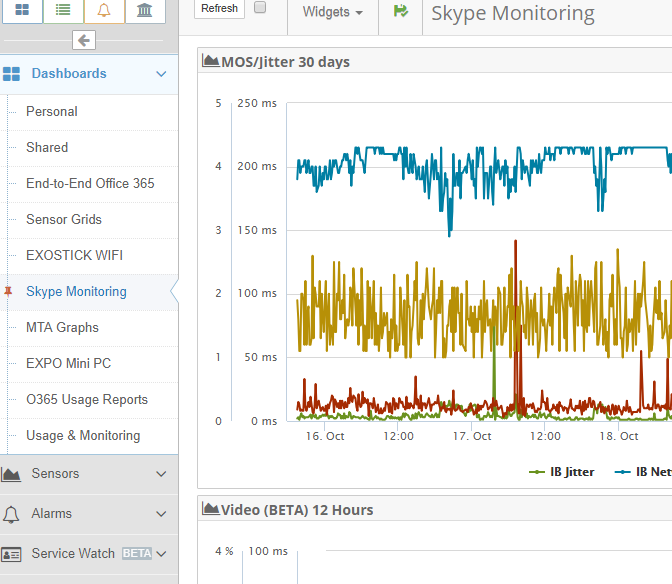Toggle the auto-refresh checkbox next to Refresh
Viewport: 672px width, 584px height.
click(x=260, y=7)
